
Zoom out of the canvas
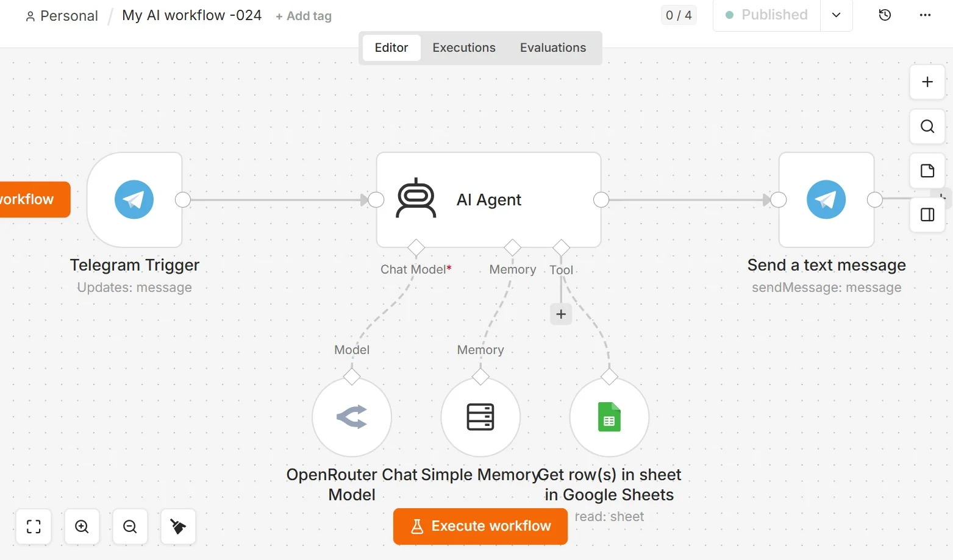pyautogui.click(x=130, y=526)
